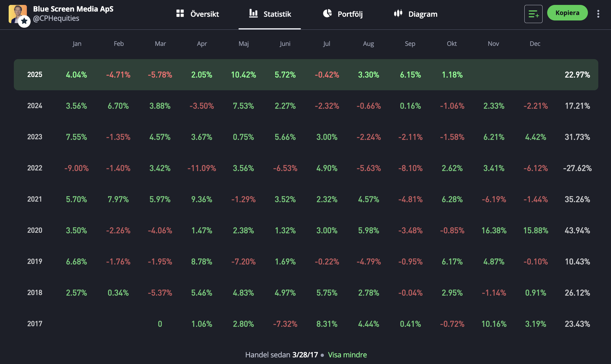This screenshot has height=364, width=611.
Task: Open the Portfölj tab
Action: click(x=350, y=14)
